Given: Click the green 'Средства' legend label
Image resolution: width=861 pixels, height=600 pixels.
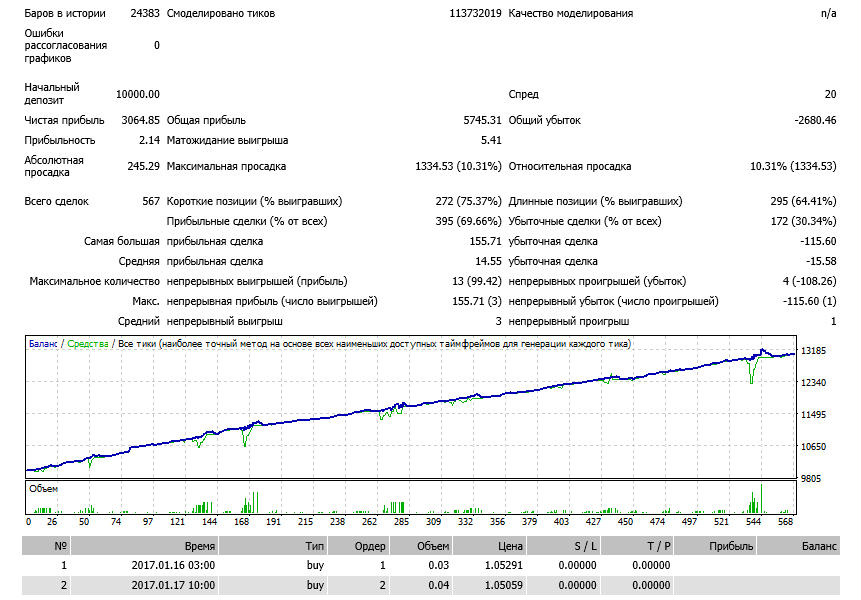Looking at the screenshot, I should pyautogui.click(x=87, y=344).
